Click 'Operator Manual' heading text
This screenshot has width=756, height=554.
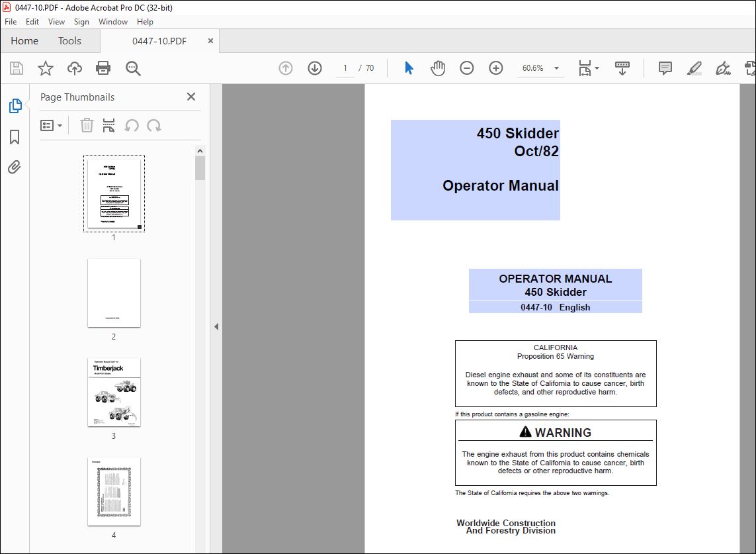click(x=501, y=186)
